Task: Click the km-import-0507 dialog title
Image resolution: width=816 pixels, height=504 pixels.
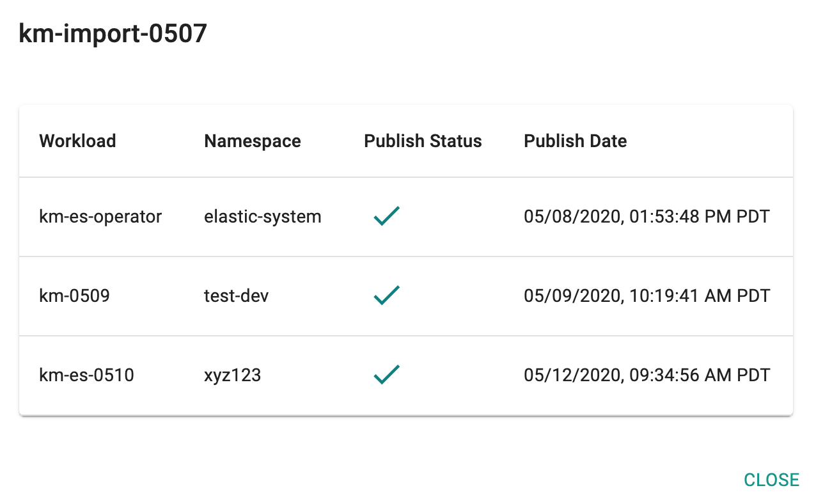Action: 113,33
